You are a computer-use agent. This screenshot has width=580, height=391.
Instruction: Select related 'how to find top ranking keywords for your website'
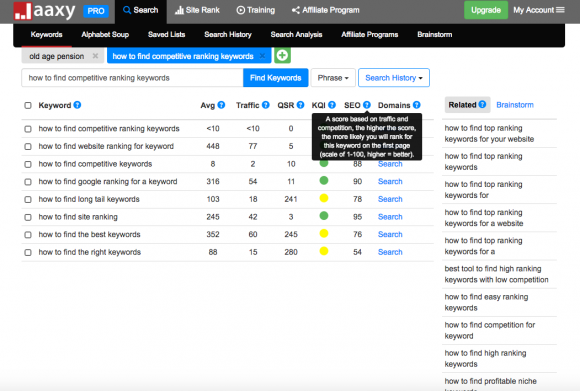pos(489,134)
